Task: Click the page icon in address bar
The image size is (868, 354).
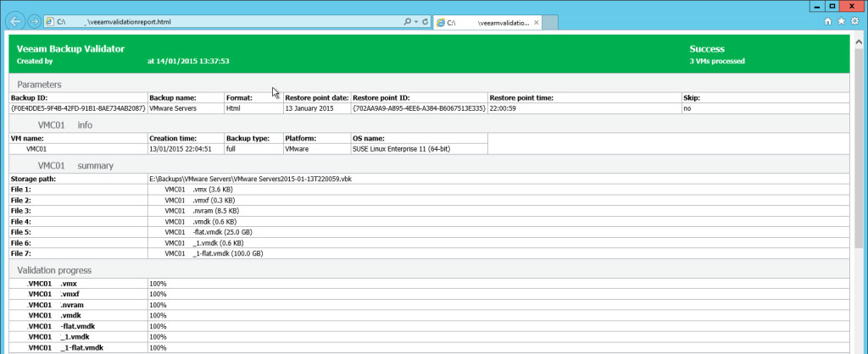Action: point(49,21)
